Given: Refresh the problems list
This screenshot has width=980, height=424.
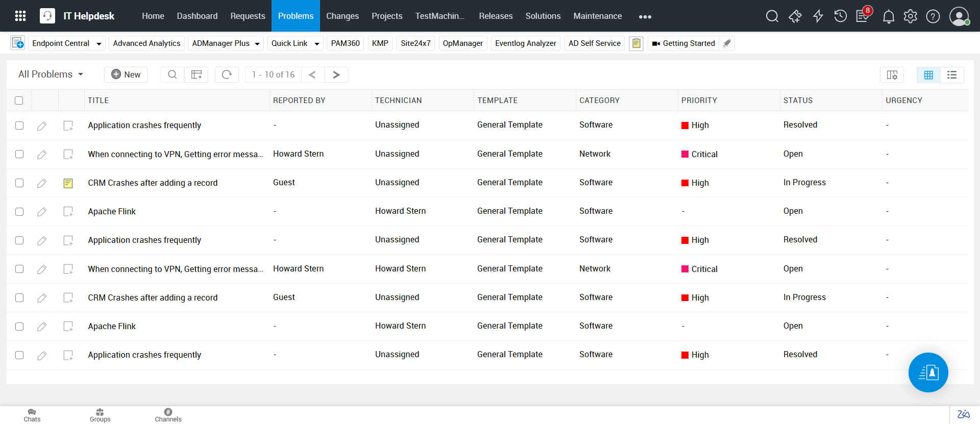Looking at the screenshot, I should [x=227, y=74].
